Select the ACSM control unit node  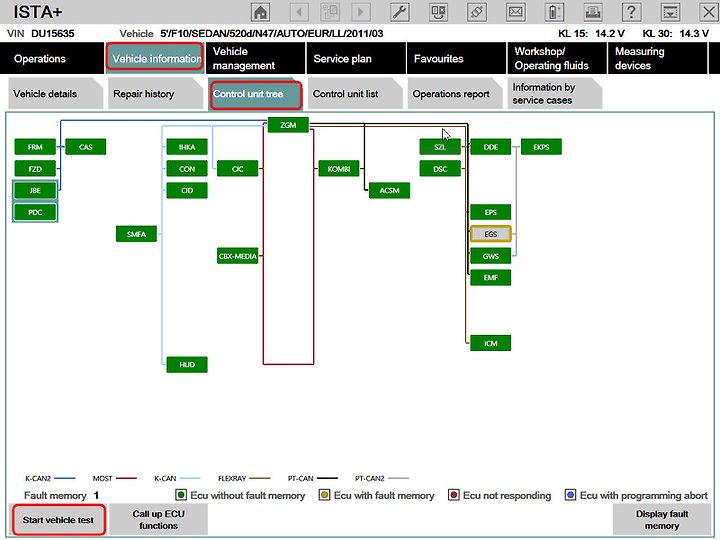[389, 190]
